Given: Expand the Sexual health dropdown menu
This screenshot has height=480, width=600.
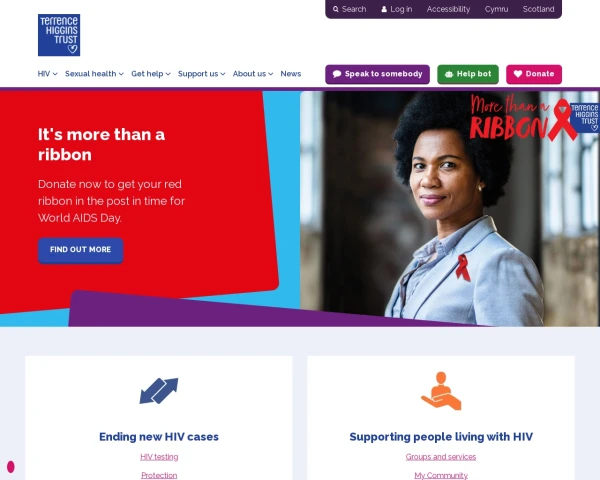Looking at the screenshot, I should [94, 74].
